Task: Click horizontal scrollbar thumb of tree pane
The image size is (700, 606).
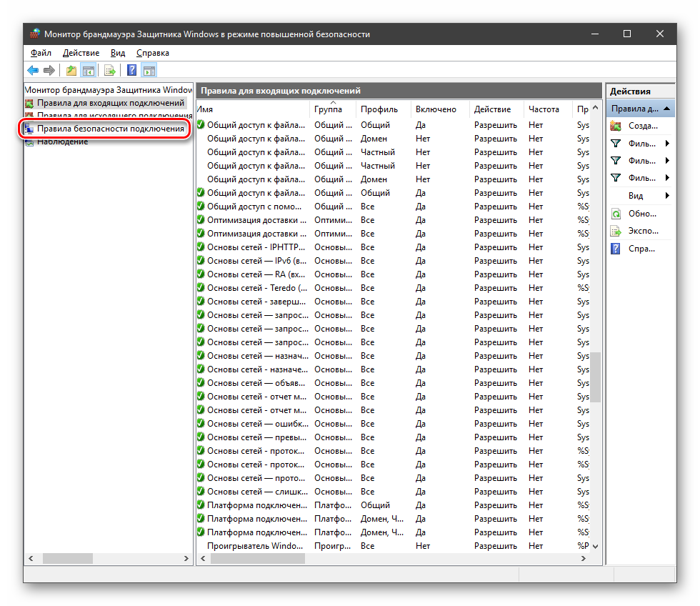Action: [68, 558]
